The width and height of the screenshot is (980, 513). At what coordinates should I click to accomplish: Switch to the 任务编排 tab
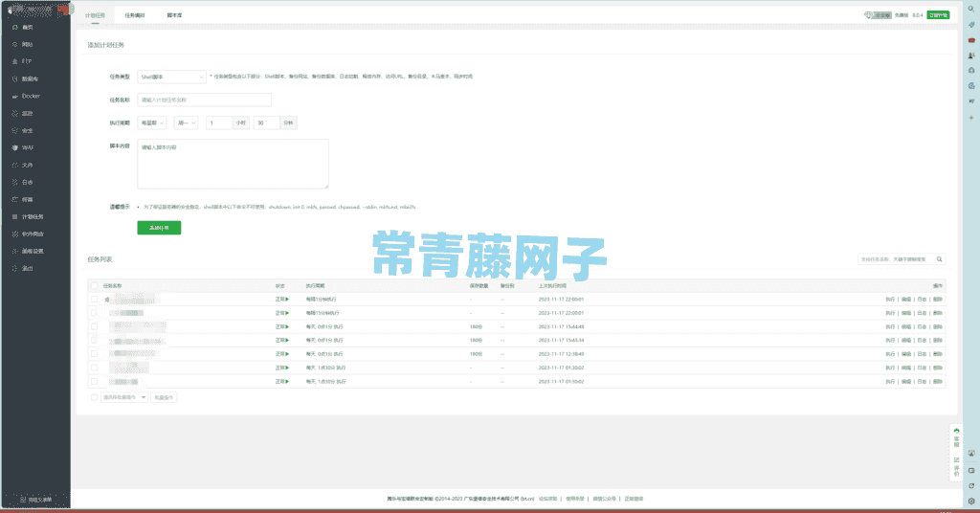click(134, 15)
